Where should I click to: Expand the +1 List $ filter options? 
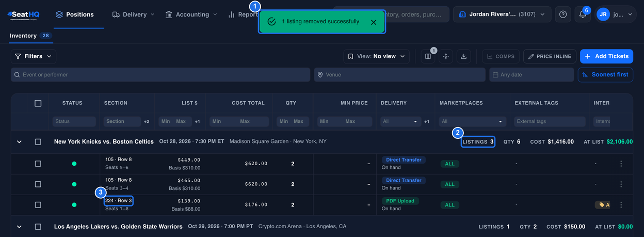click(197, 122)
